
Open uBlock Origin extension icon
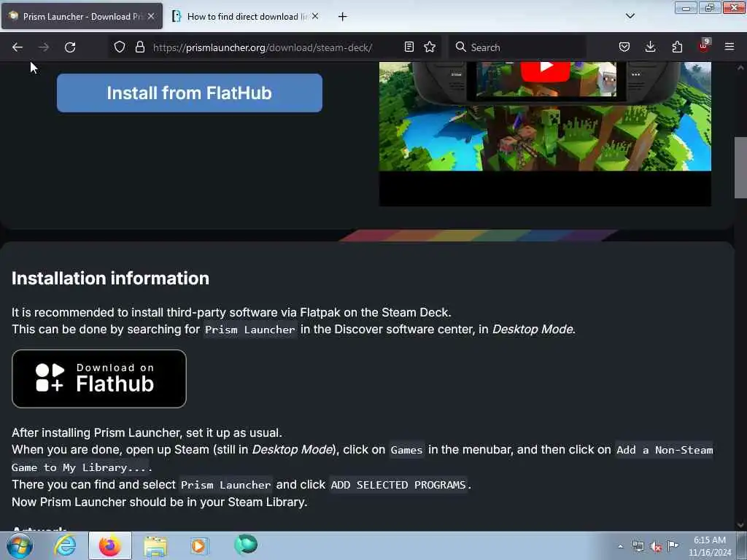[704, 46]
